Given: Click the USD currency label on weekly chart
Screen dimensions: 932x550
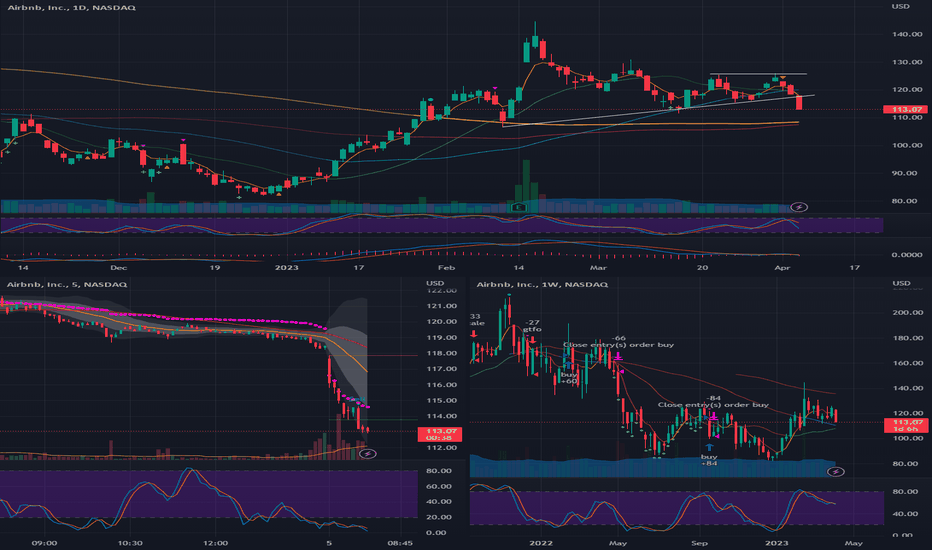Looking at the screenshot, I should coord(901,283).
